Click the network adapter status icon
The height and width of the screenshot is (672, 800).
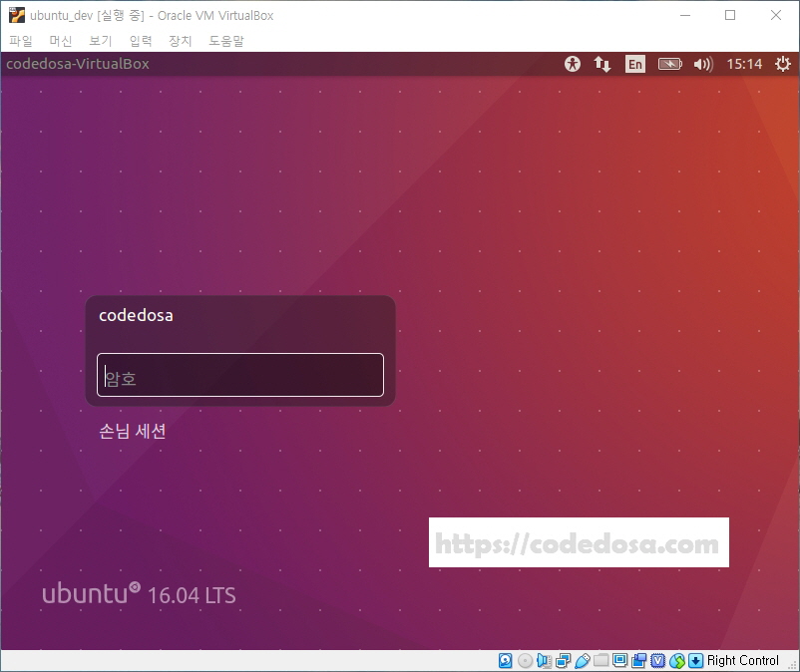(563, 661)
